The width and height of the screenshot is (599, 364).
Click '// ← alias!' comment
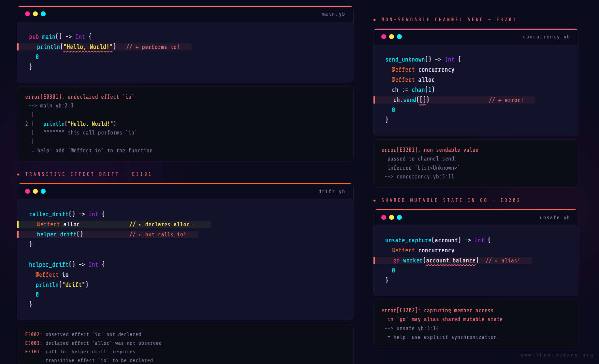503,260
